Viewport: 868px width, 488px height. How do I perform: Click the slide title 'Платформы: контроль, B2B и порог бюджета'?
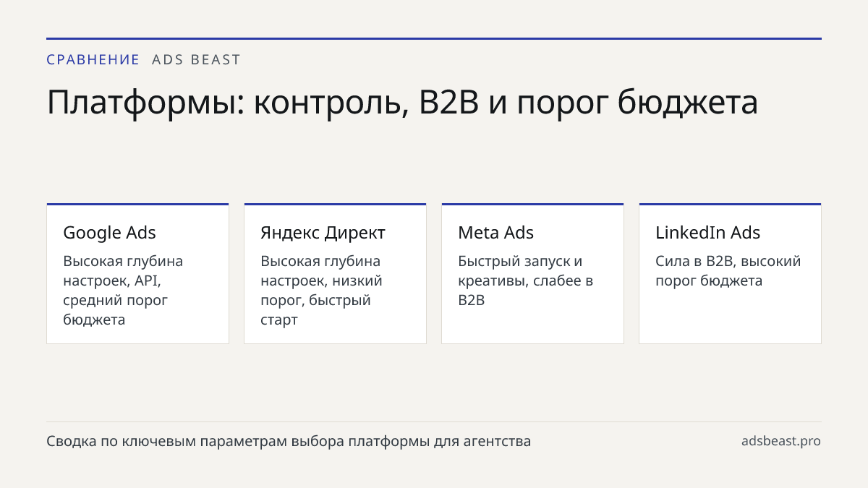(402, 102)
